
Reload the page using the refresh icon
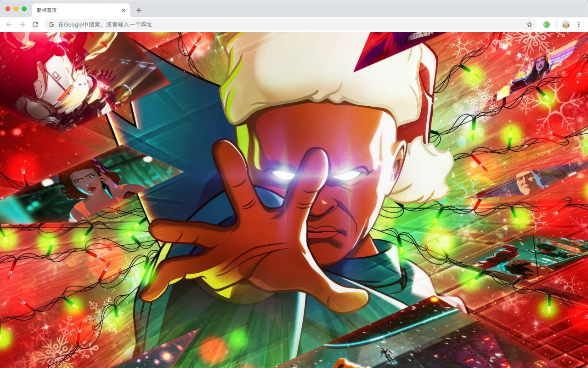35,24
